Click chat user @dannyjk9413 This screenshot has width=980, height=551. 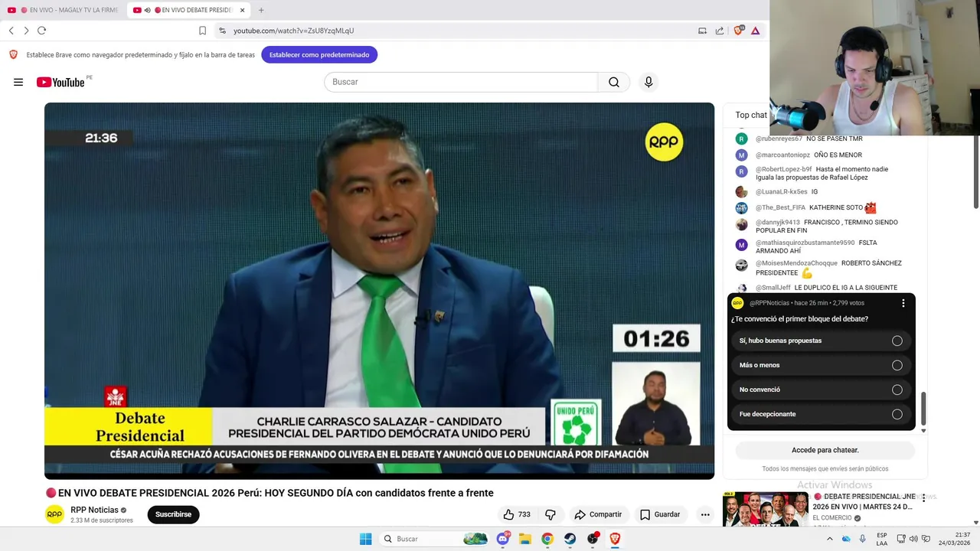point(778,222)
